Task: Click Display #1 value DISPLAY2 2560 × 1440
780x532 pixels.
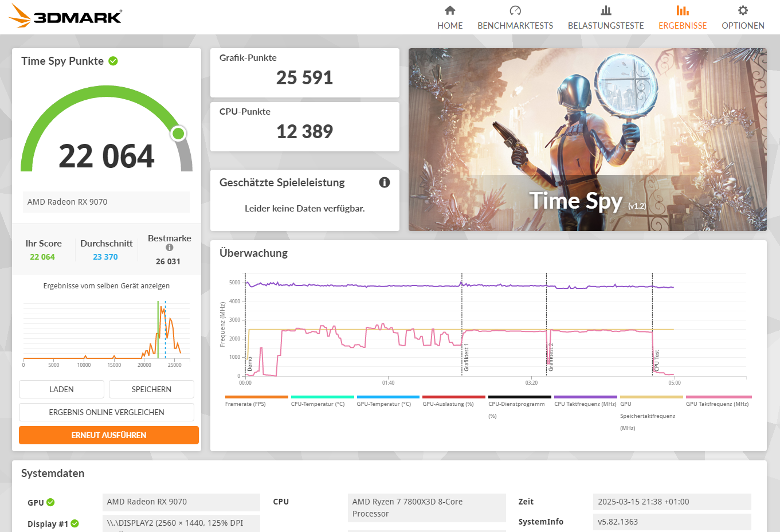Action: click(181, 523)
